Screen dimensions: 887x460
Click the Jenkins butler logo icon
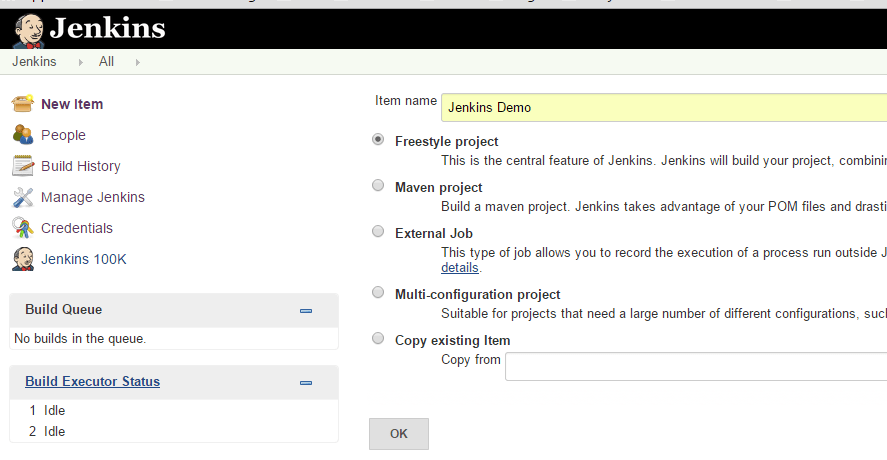[x=28, y=29]
